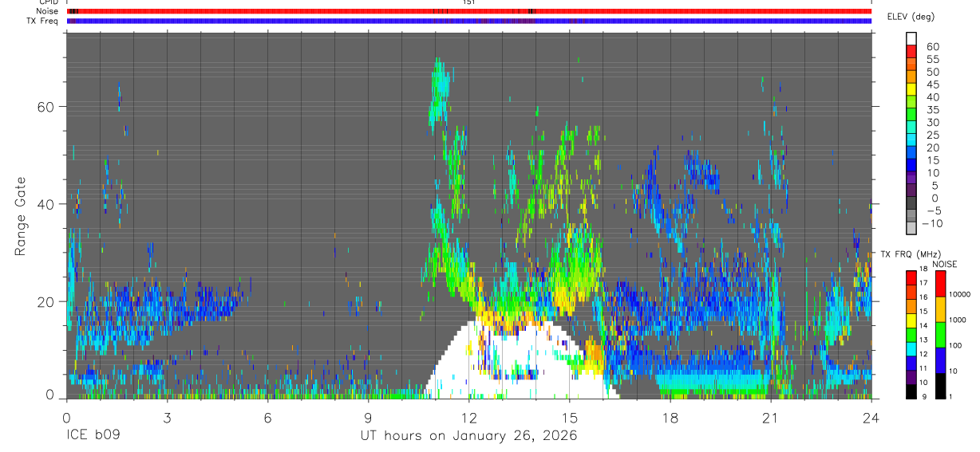The width and height of the screenshot is (980, 452).
Task: Click the white top segment of the ELEV color bar
Action: pos(911,37)
